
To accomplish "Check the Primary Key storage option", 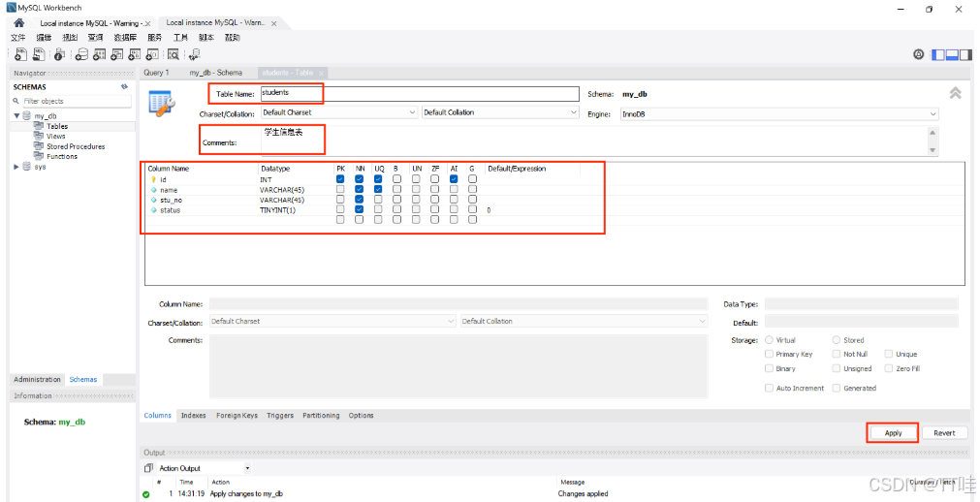I will (770, 354).
